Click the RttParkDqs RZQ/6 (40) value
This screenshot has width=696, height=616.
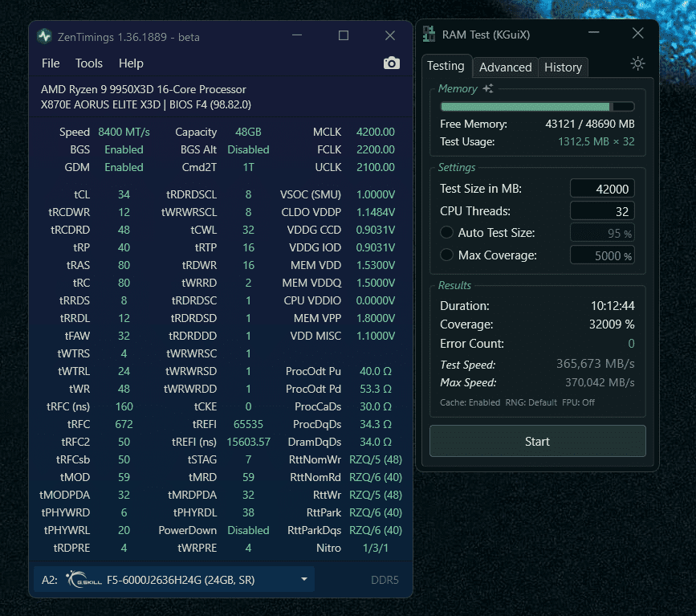click(375, 530)
